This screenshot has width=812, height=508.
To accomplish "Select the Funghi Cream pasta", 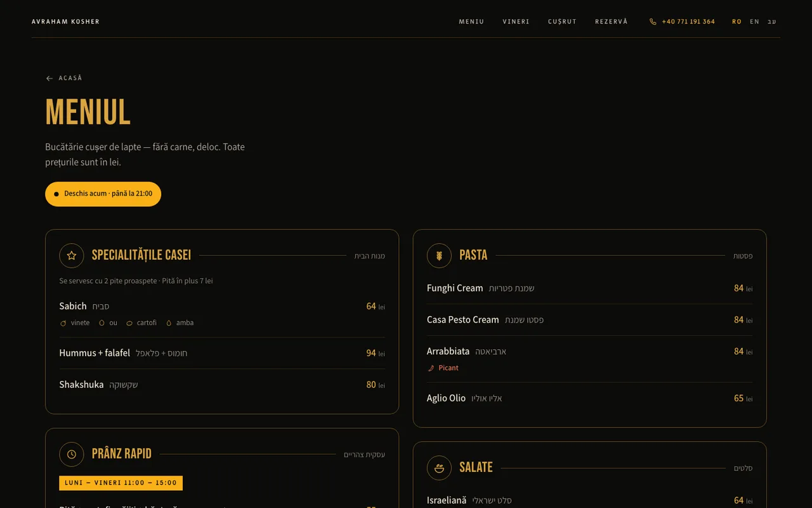I will click(589, 288).
